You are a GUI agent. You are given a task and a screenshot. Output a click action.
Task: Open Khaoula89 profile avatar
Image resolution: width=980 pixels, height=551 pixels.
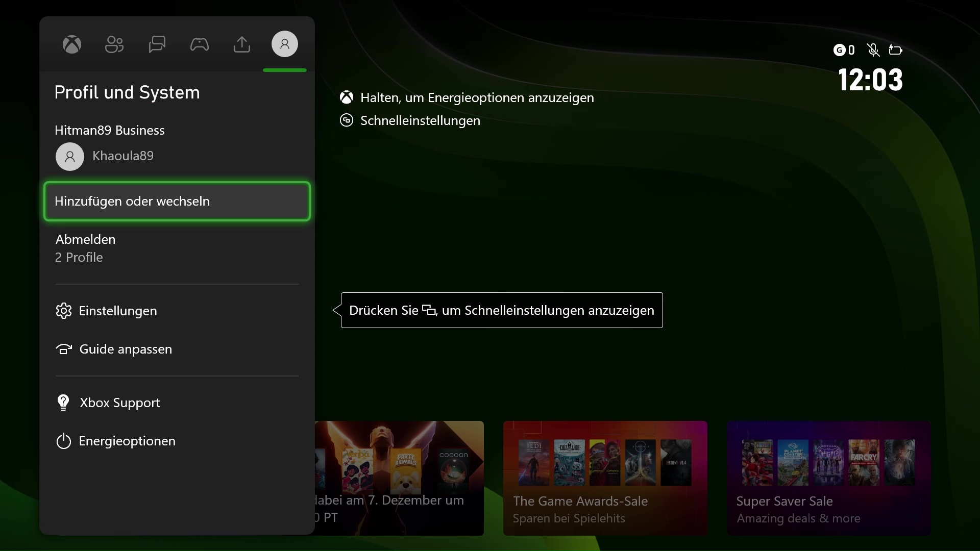(70, 156)
